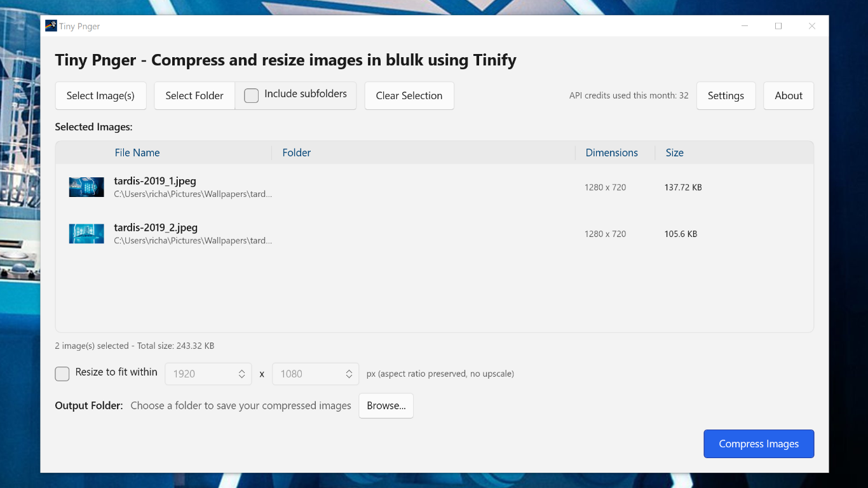Click the tardis-2019_1.jpeg file name
The height and width of the screenshot is (488, 868).
155,181
